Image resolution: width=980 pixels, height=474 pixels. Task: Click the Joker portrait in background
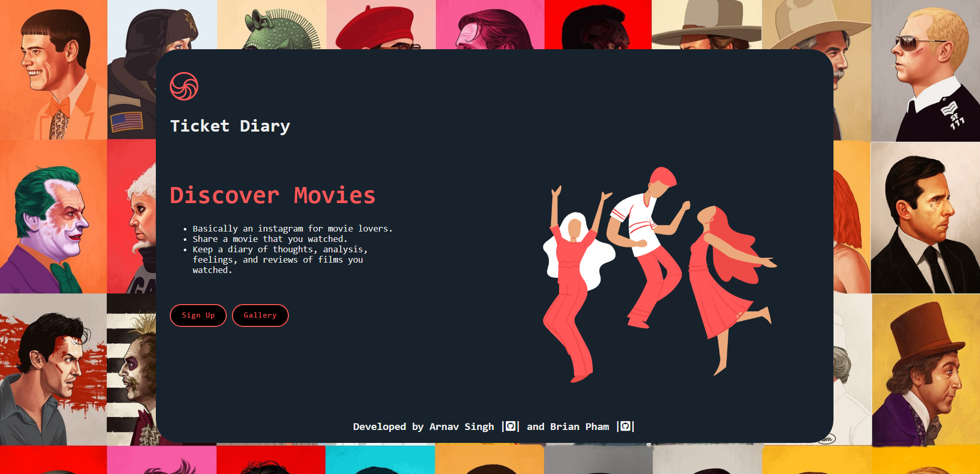(53, 217)
